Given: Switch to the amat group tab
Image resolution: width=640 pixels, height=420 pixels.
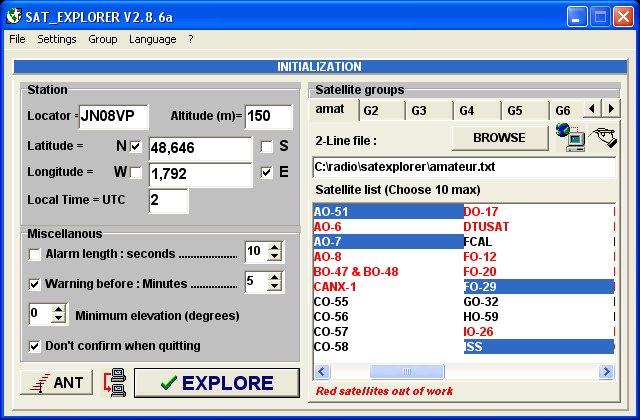Looking at the screenshot, I should tap(333, 109).
